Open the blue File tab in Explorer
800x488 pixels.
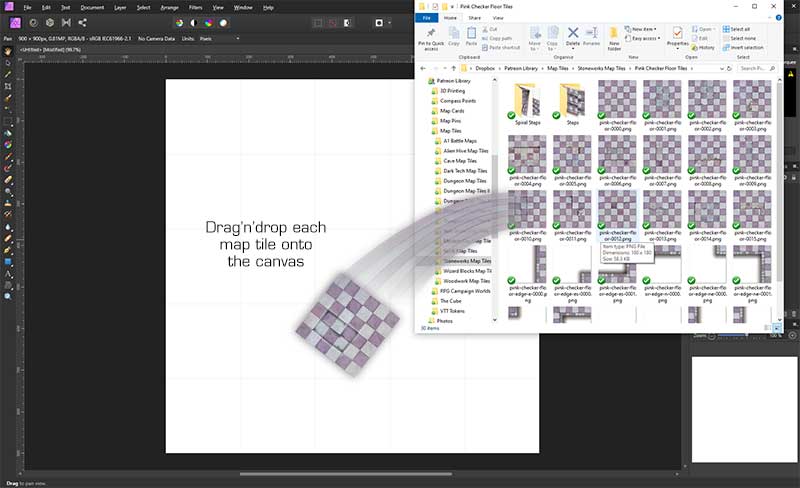[427, 18]
